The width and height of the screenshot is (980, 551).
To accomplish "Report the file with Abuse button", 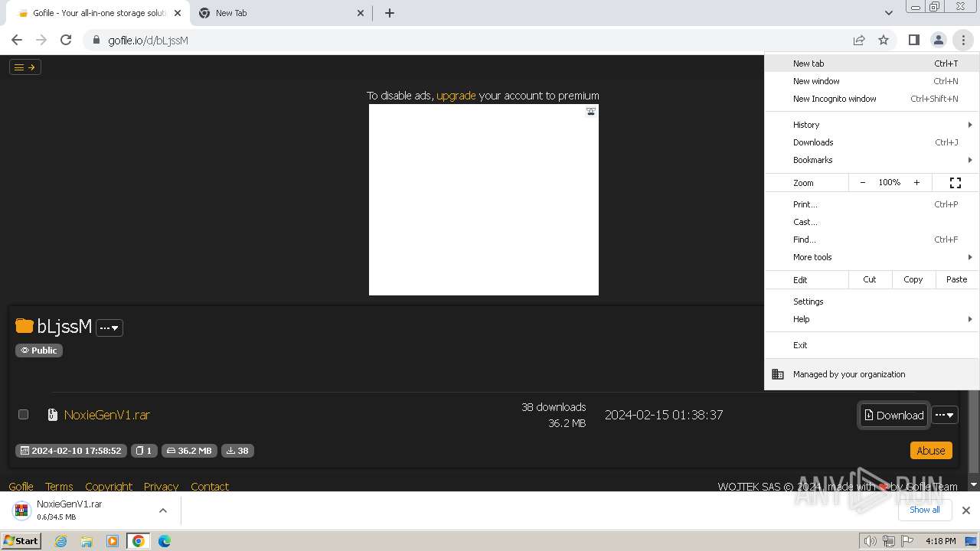I will tap(931, 451).
